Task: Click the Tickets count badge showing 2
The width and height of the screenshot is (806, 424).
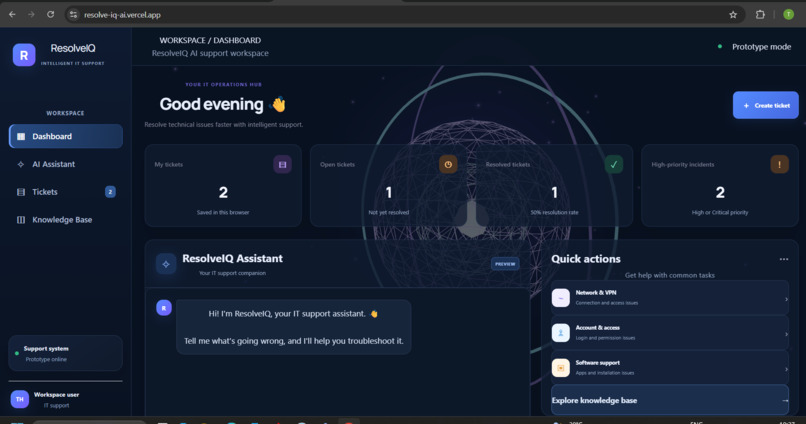Action: 110,192
